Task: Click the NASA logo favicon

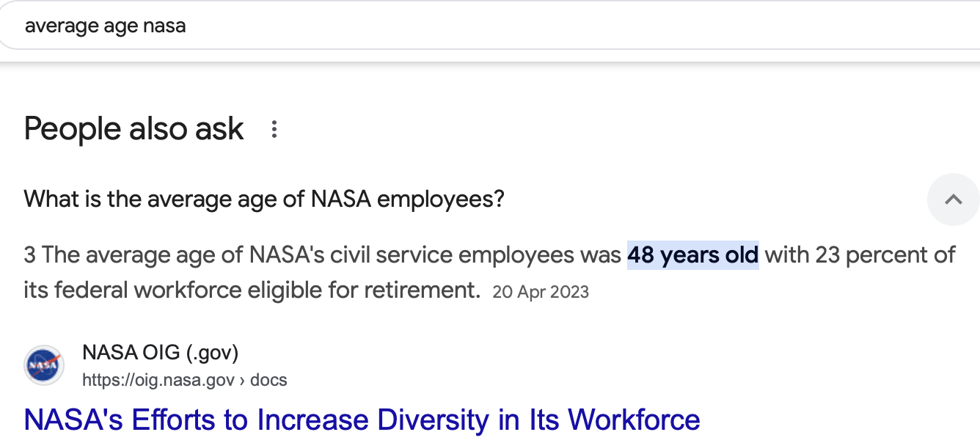Action: click(x=44, y=365)
